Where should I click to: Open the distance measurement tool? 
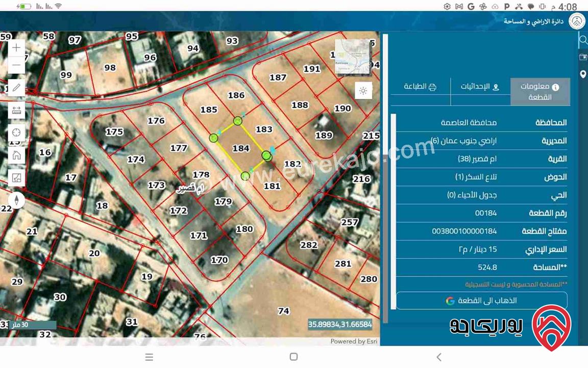(x=16, y=110)
